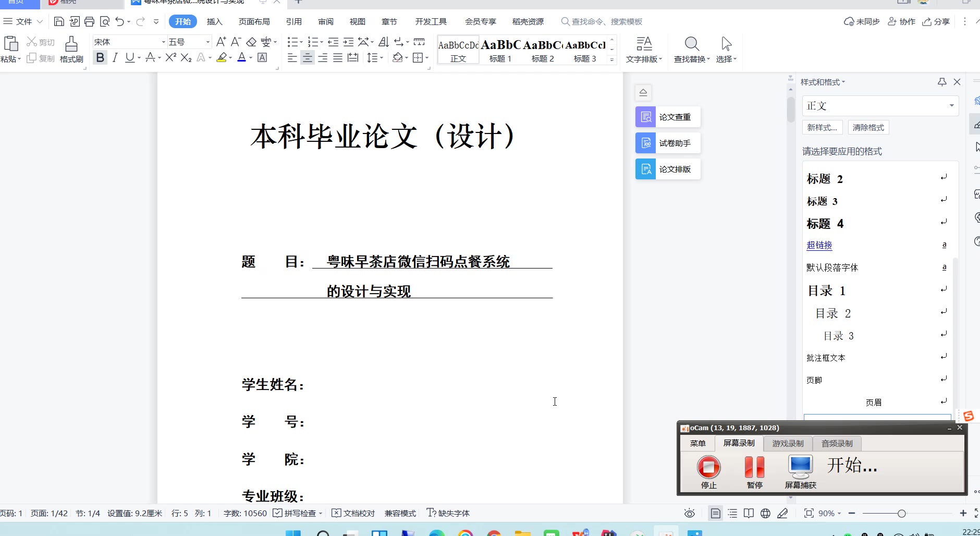Copy selection with 复制
This screenshot has width=980, height=536.
pyautogui.click(x=41, y=58)
